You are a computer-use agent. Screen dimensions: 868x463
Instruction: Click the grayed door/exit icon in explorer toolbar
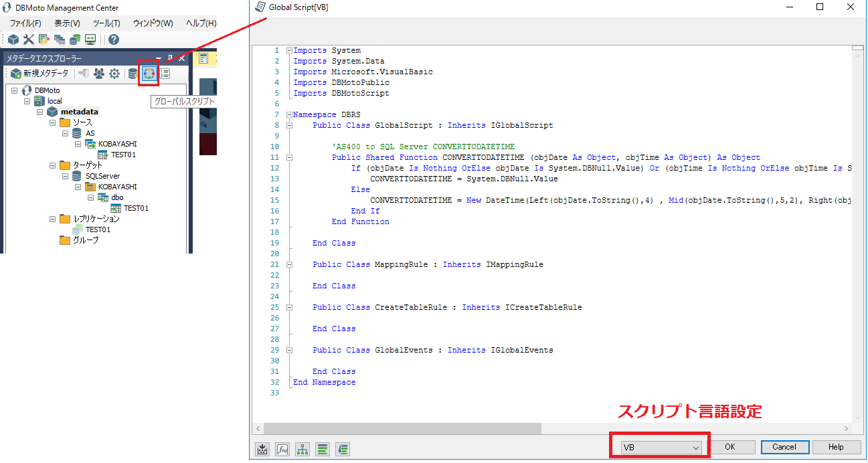tap(84, 74)
